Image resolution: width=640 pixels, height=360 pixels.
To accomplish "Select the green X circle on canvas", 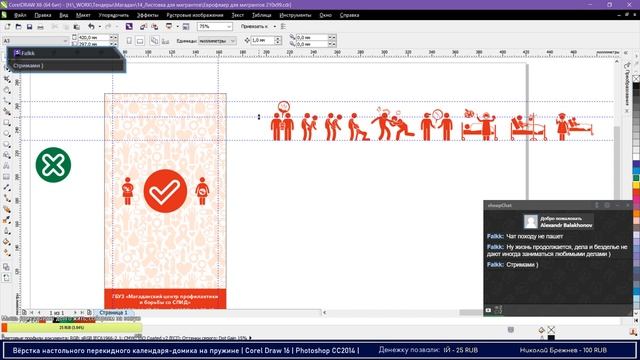I will [x=53, y=165].
